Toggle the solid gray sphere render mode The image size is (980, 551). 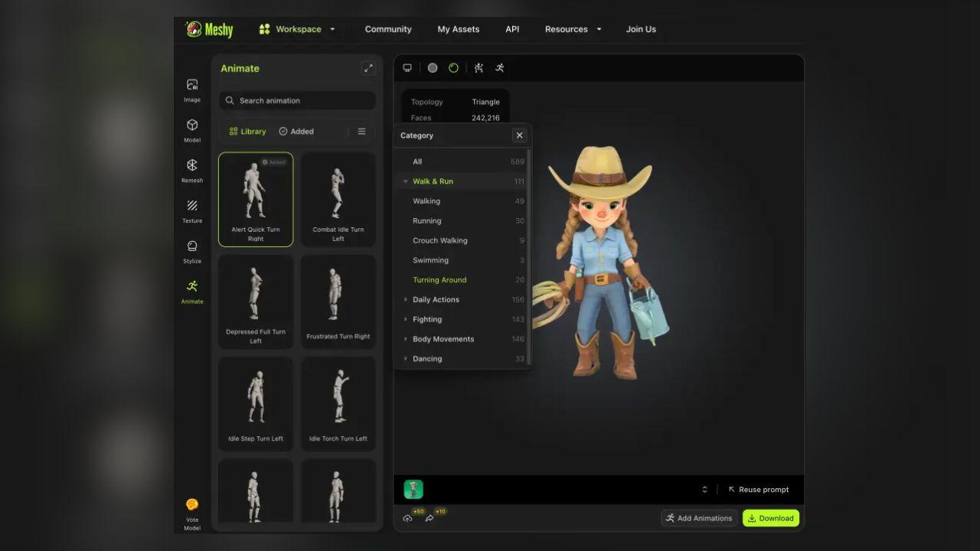coord(433,68)
